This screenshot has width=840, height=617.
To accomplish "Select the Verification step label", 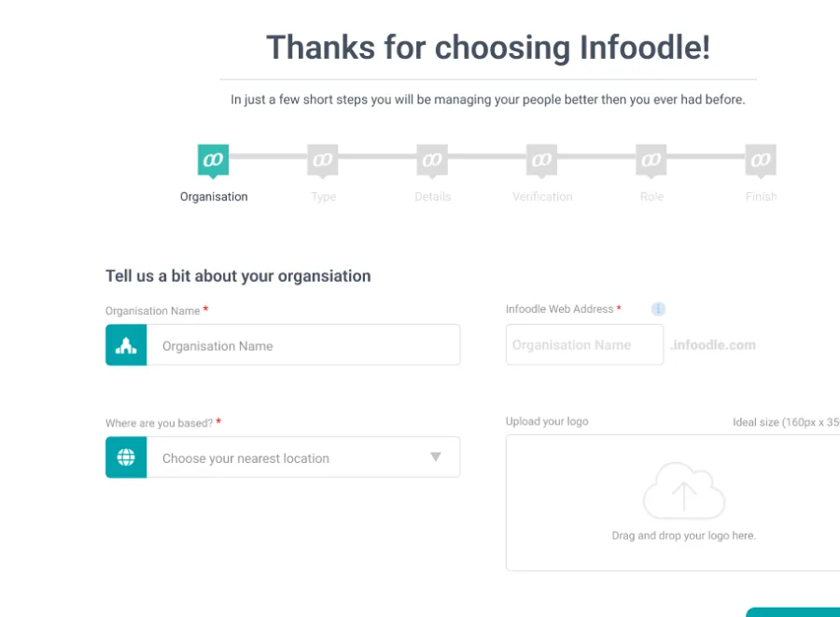I will (542, 197).
